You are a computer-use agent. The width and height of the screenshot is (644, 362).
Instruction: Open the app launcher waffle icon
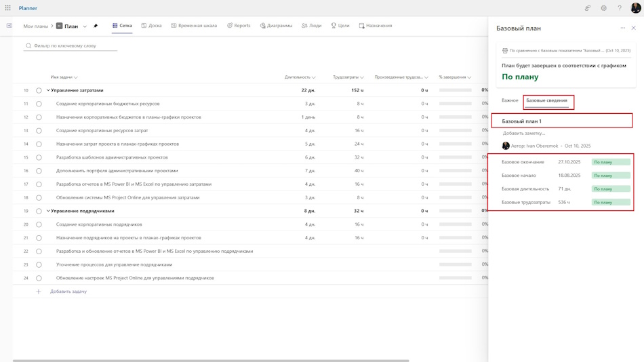click(x=8, y=8)
